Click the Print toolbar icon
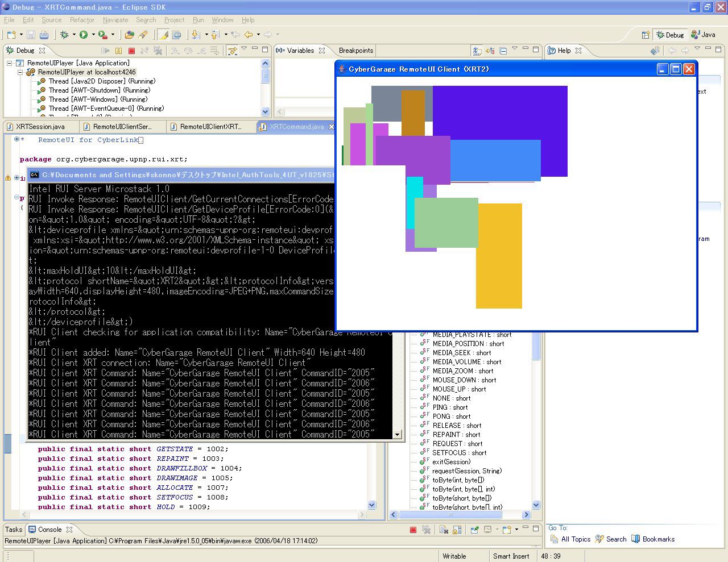Screen dimensions: 728x562 click(44, 35)
